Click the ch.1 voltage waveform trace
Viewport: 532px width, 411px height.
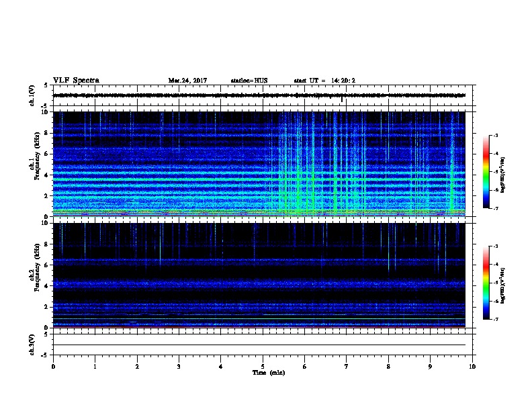(259, 95)
